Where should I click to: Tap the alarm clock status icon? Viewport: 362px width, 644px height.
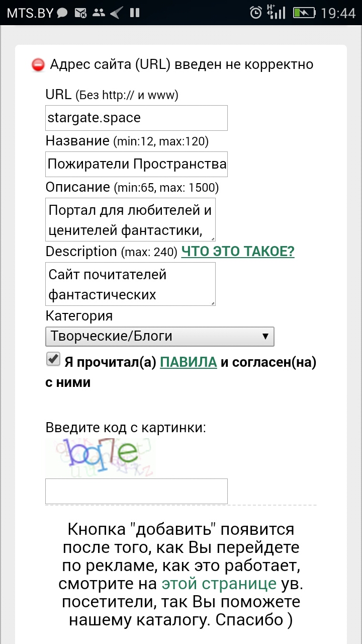coord(256,13)
